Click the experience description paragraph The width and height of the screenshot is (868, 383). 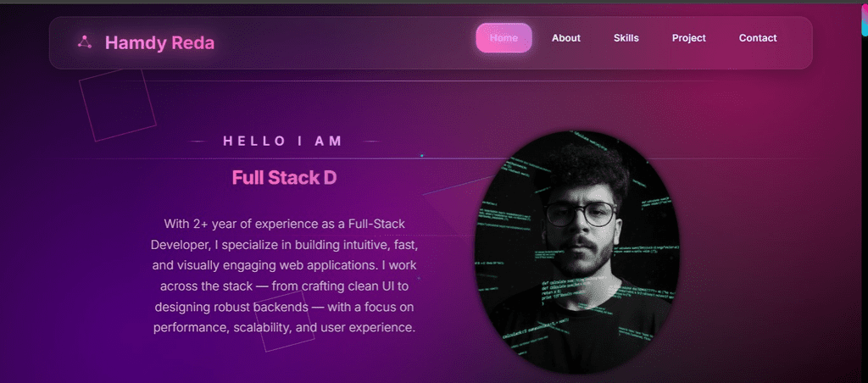tap(284, 275)
